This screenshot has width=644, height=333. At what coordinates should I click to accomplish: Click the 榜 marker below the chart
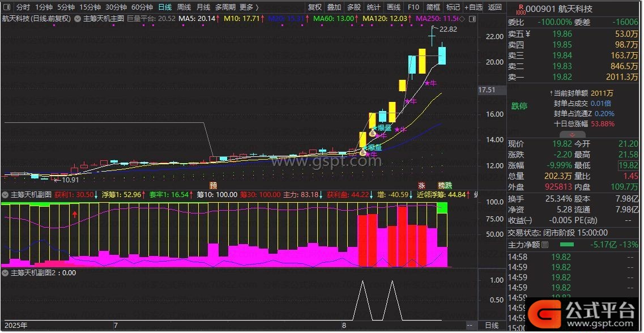point(442,185)
